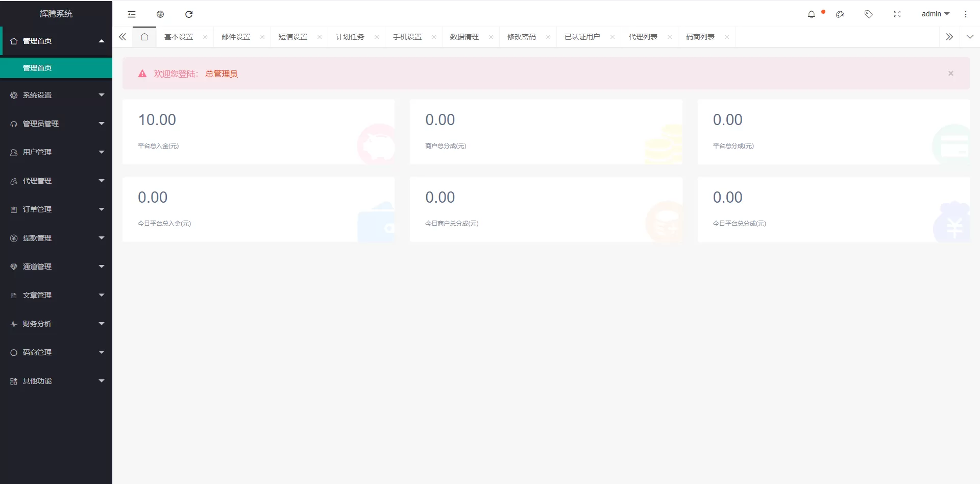Viewport: 980px width, 484px height.
Task: Open the admin user dropdown
Action: [x=935, y=14]
